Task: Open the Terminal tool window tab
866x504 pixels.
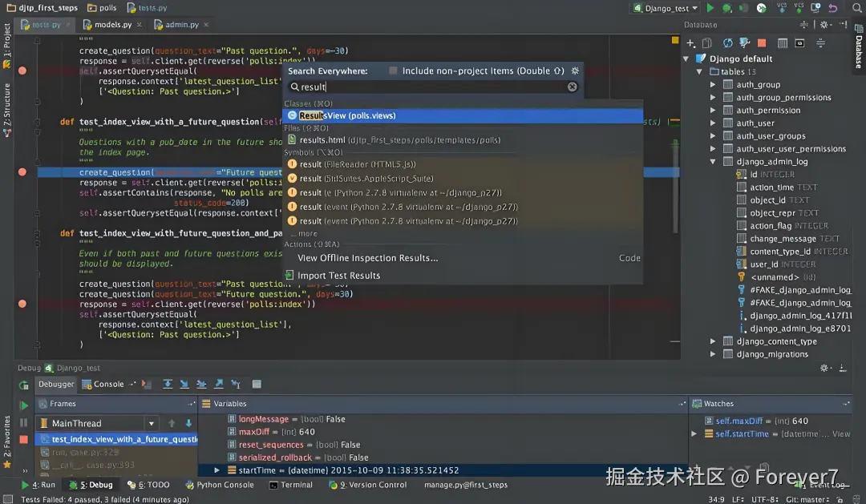Action: tap(290, 485)
